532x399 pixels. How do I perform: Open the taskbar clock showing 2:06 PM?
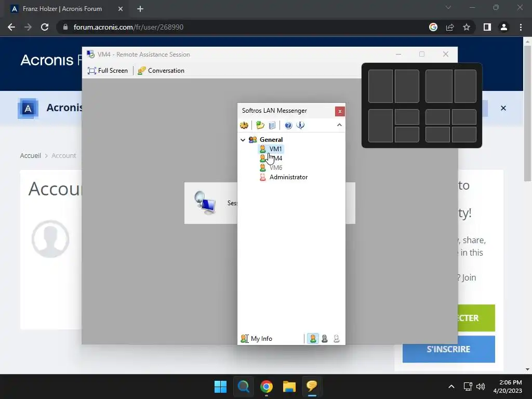tap(508, 387)
